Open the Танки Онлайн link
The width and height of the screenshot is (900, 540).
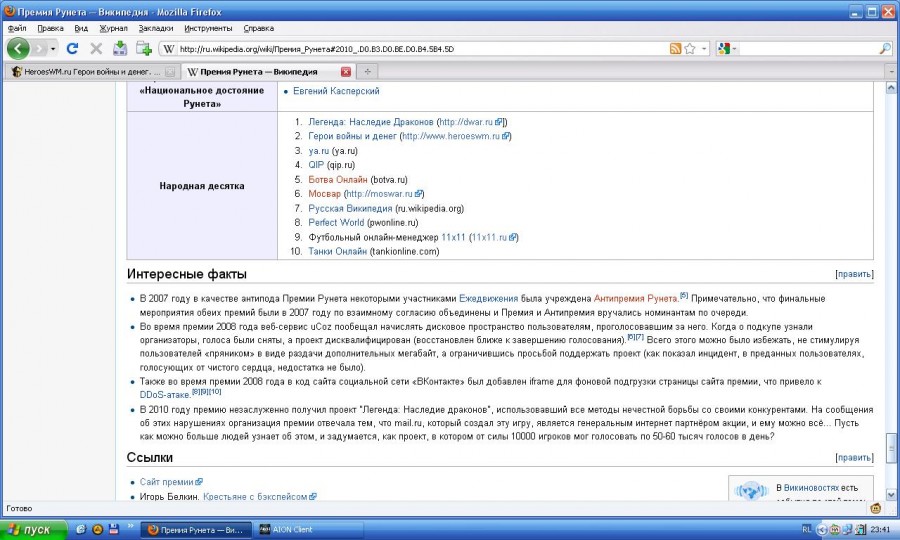tap(338, 251)
